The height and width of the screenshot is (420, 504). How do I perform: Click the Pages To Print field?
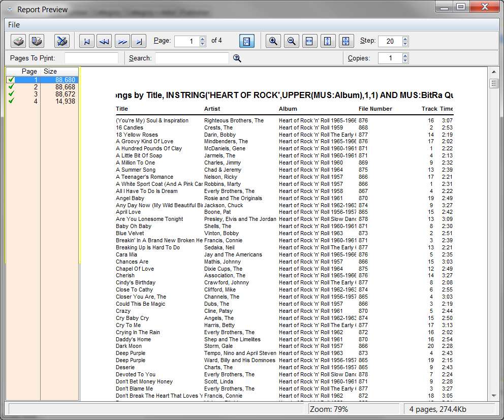click(91, 58)
